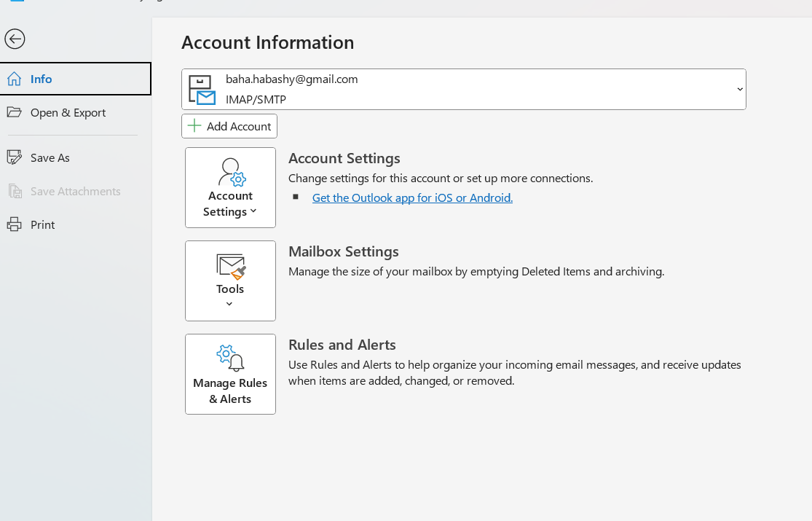Click the person-with-gear Account Settings icon
Viewport: 812px width, 521px height.
click(x=232, y=172)
